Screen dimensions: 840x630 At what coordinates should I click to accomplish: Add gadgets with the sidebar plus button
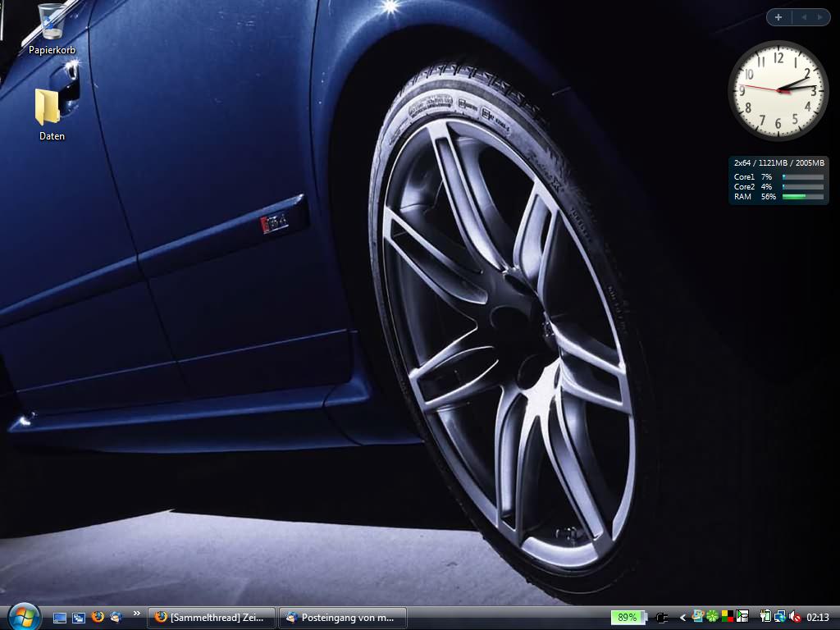pyautogui.click(x=778, y=17)
